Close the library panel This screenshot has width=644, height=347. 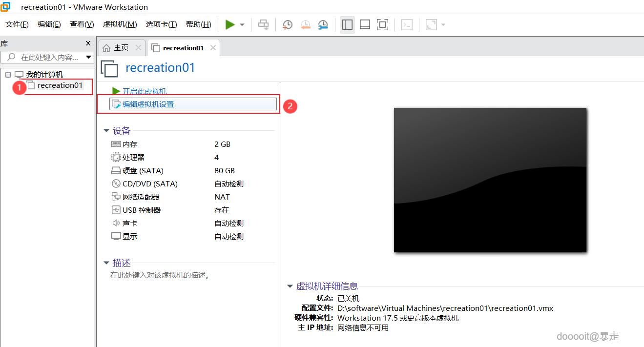point(88,43)
